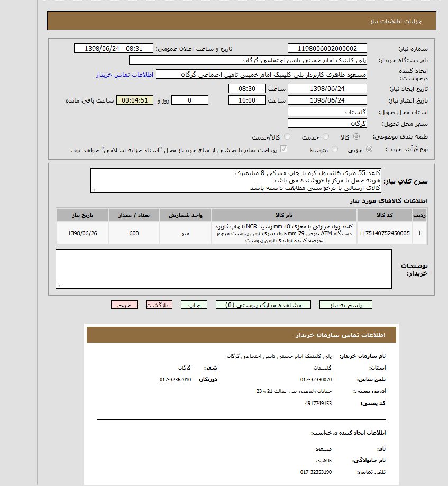Select the متوسط purchase type radio
448x486 pixels.
click(333, 150)
